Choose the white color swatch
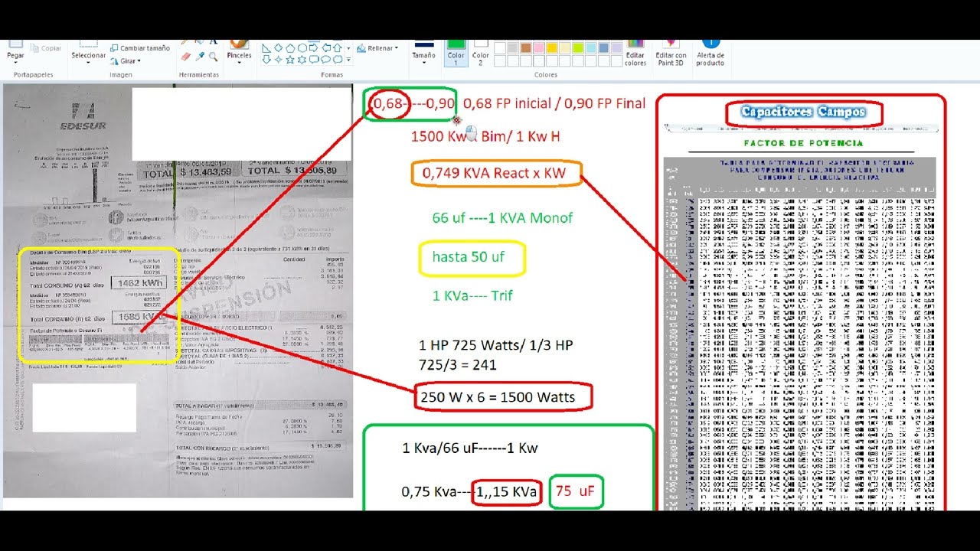The height and width of the screenshot is (551, 980). click(x=500, y=48)
